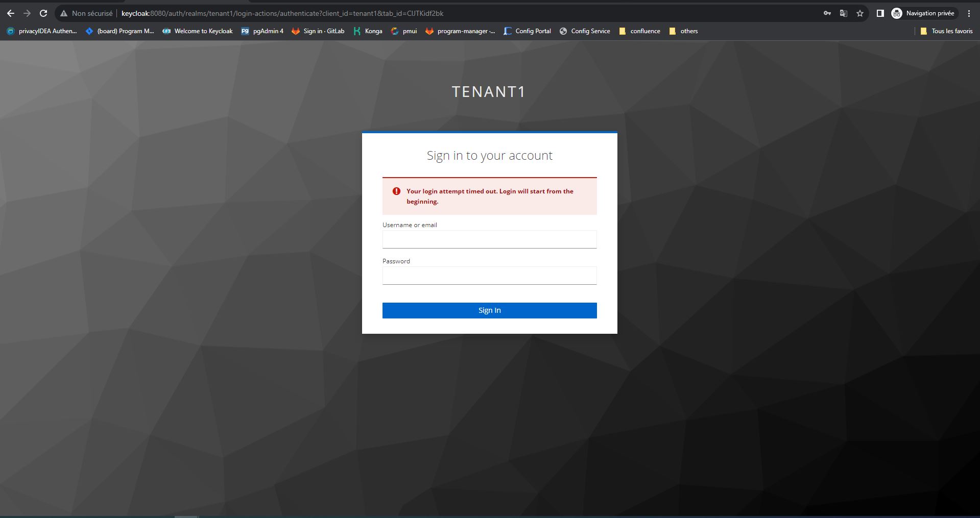
Task: Open the pmui bookmark
Action: point(404,31)
